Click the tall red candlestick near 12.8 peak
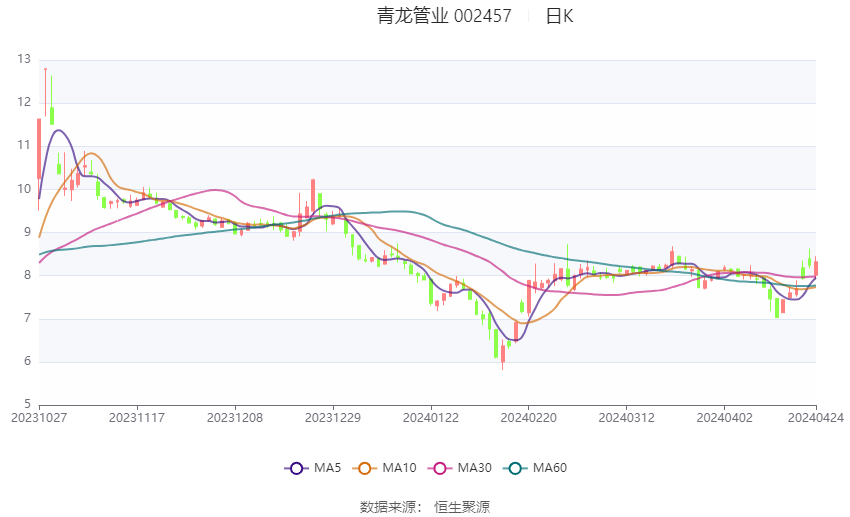This screenshot has height=517, width=850. [x=46, y=92]
